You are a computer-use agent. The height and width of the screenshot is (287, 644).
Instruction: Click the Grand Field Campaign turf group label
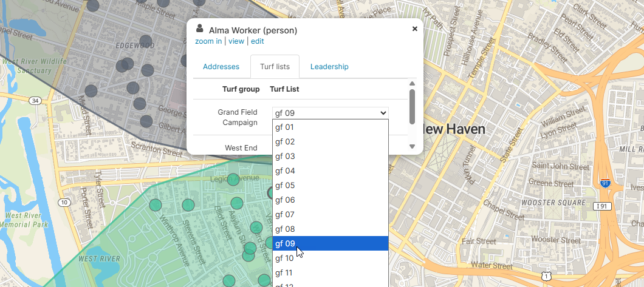238,117
